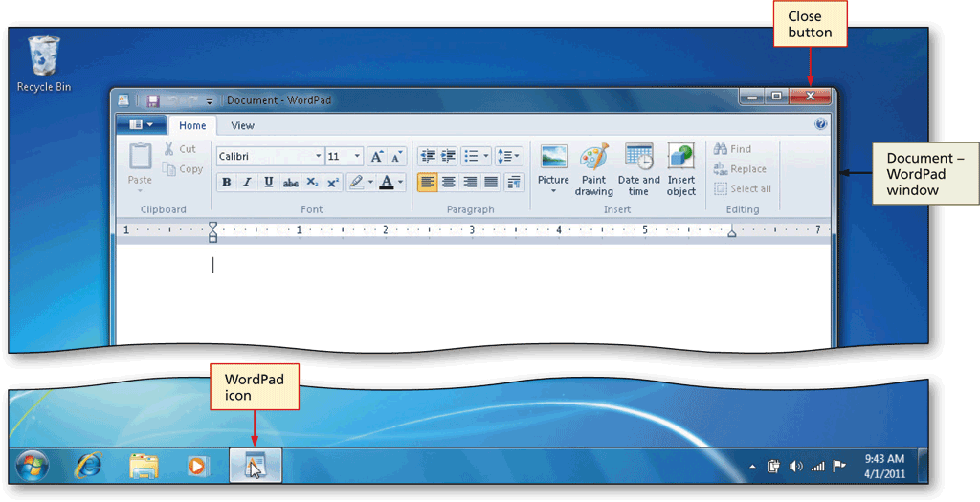Cut the selection
The image size is (980, 502).
tap(180, 148)
